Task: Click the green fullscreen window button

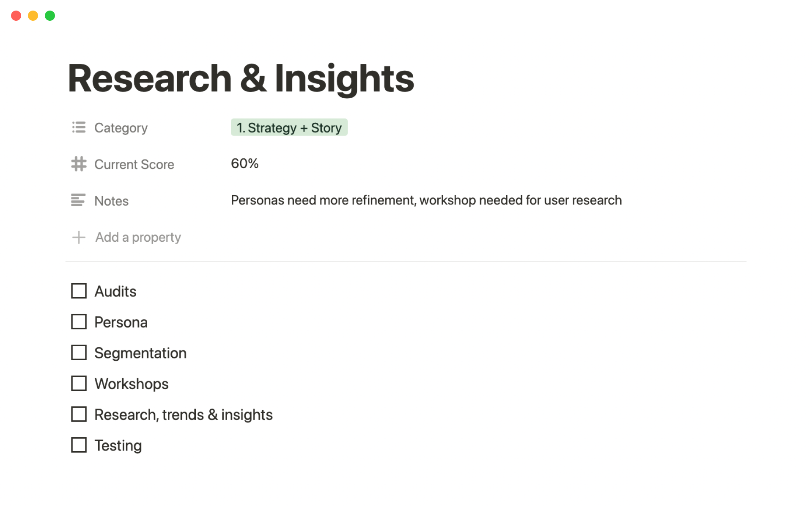Action: pyautogui.click(x=50, y=16)
